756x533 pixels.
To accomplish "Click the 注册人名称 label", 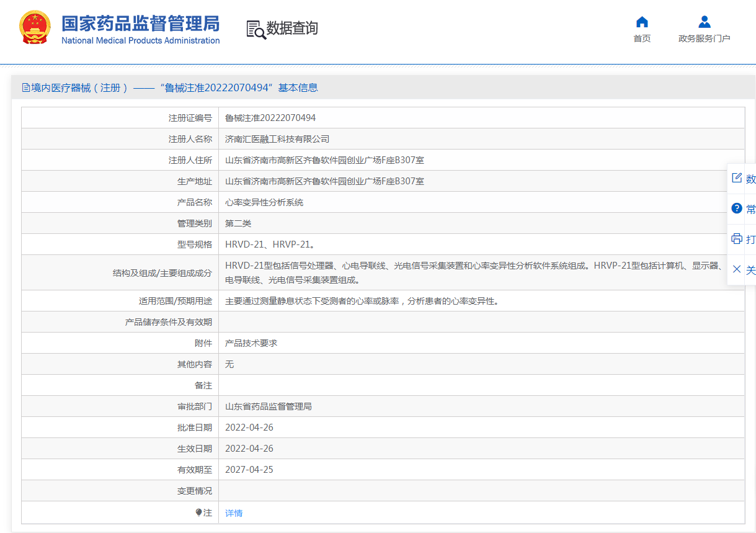I will coord(190,139).
